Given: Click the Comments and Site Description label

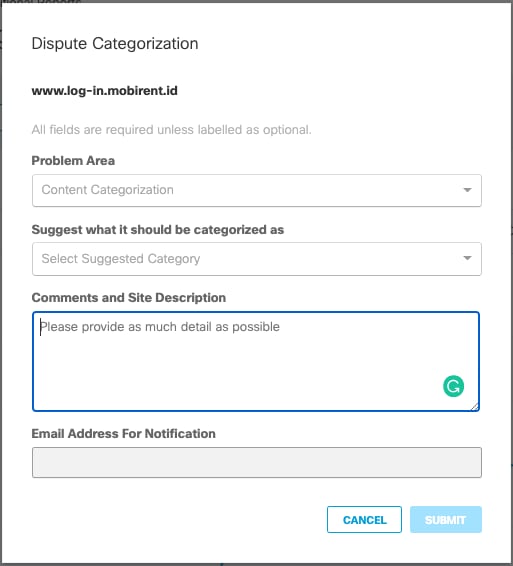Looking at the screenshot, I should [129, 297].
